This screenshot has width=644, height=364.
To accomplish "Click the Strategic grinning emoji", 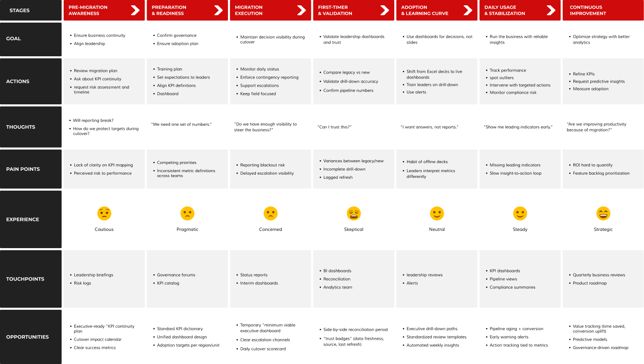I will [603, 214].
